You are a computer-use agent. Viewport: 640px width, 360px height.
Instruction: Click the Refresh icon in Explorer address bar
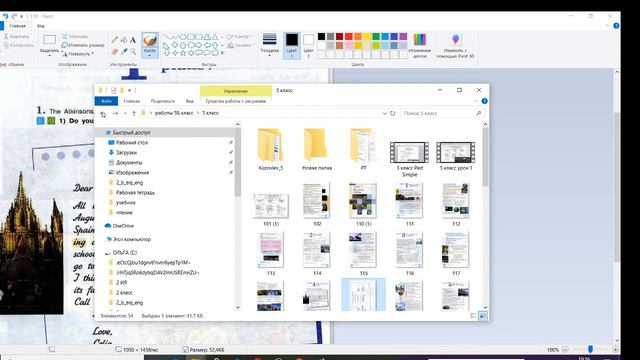393,113
